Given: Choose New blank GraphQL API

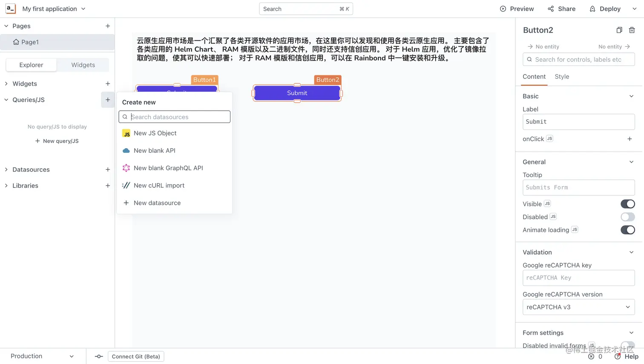Looking at the screenshot, I should click(175, 168).
